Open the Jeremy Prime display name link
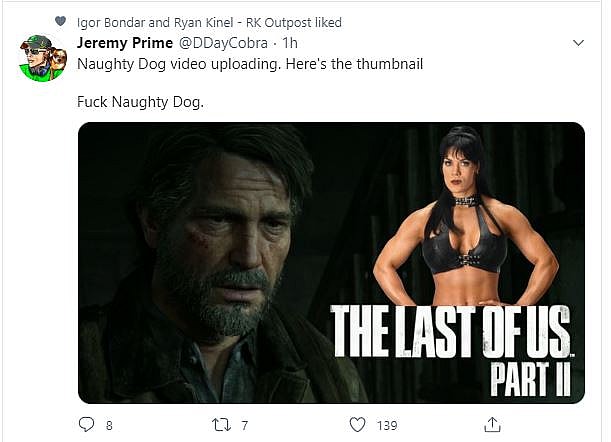This screenshot has width=611, height=442. point(124,43)
